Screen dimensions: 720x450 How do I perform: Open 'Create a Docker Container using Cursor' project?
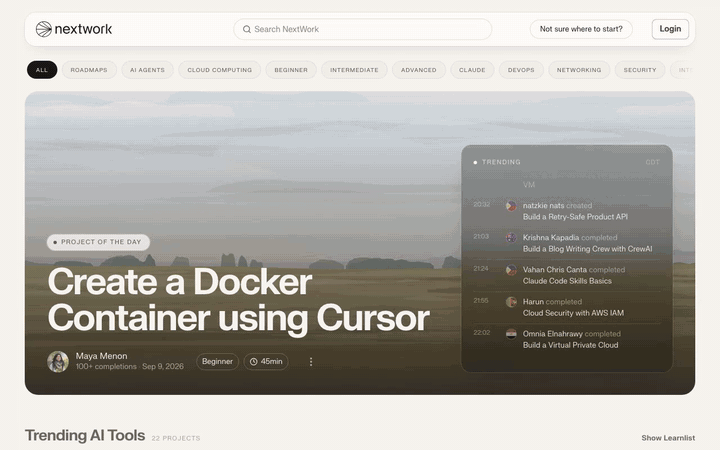pyautogui.click(x=239, y=300)
